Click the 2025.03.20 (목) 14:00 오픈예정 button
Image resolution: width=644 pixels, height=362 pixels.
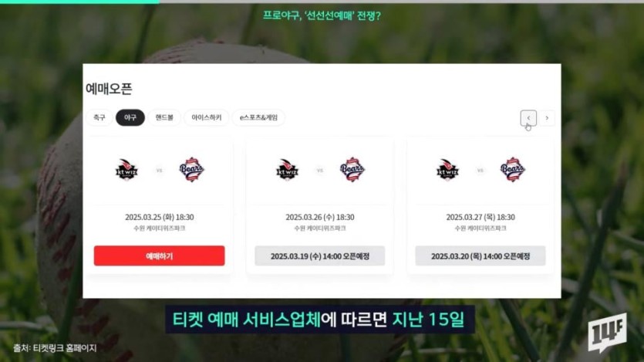(480, 256)
